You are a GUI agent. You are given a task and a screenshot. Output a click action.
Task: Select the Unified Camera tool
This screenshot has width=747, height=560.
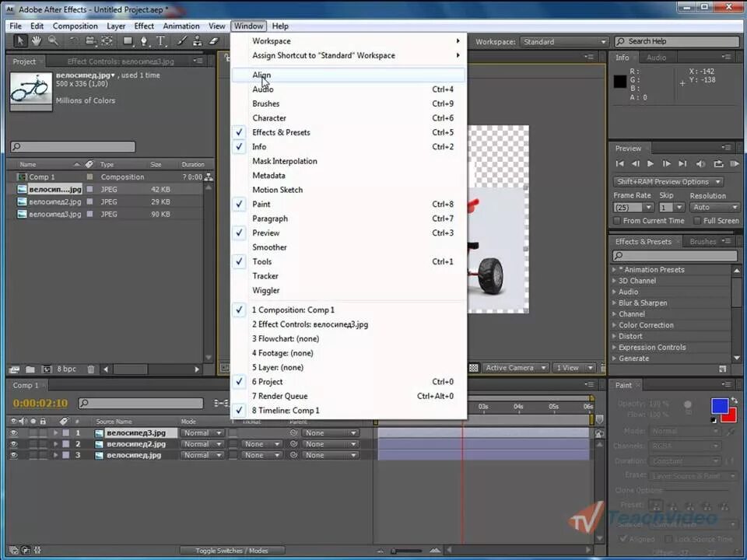coord(90,41)
